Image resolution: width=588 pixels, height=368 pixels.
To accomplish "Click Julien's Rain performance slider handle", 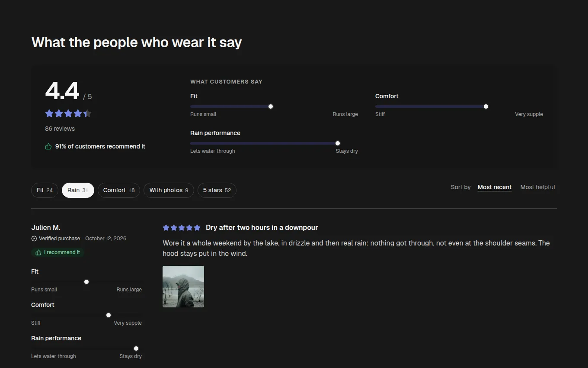I will click(x=136, y=349).
